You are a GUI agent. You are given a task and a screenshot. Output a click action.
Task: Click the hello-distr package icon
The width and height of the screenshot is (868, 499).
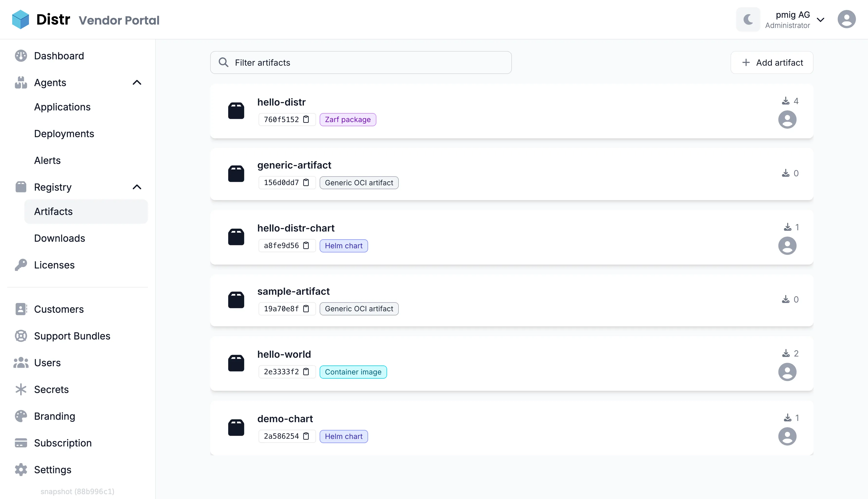tap(236, 111)
